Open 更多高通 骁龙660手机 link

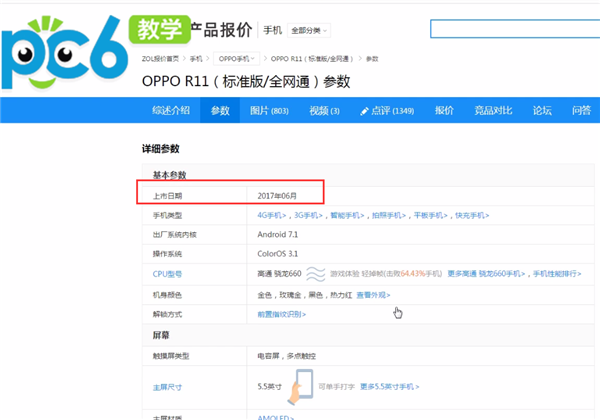[x=486, y=273]
